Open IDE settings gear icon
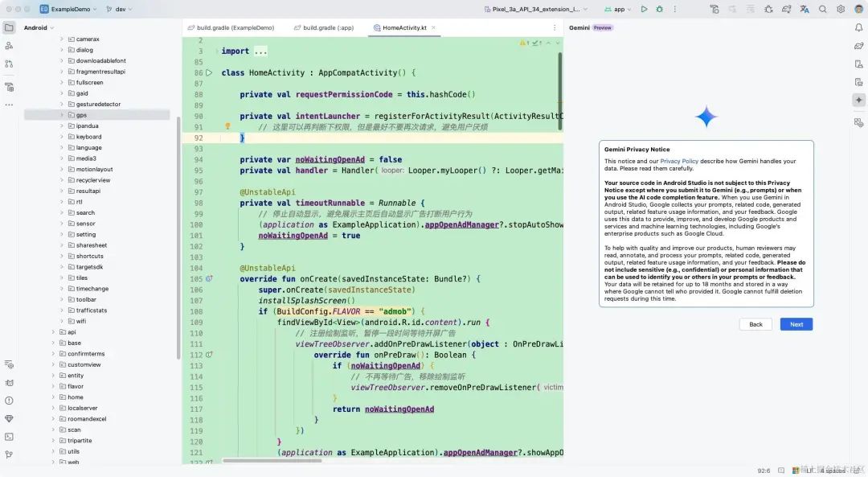868x477 pixels. 841,9
